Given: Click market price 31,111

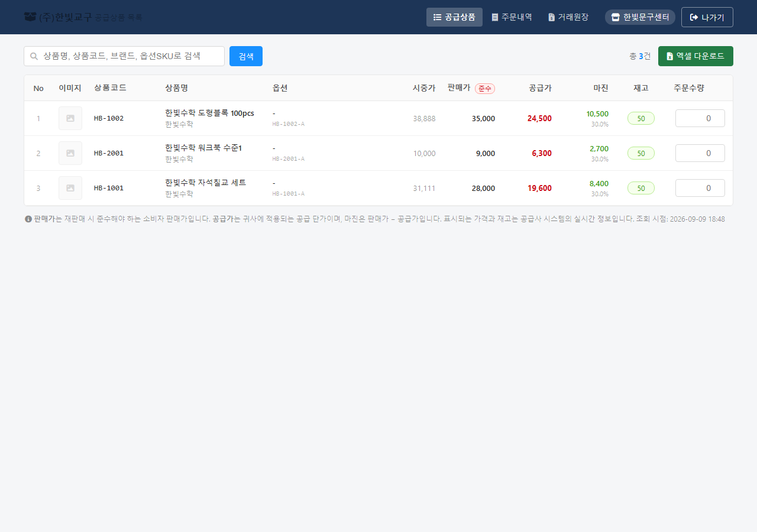Looking at the screenshot, I should (x=424, y=188).
